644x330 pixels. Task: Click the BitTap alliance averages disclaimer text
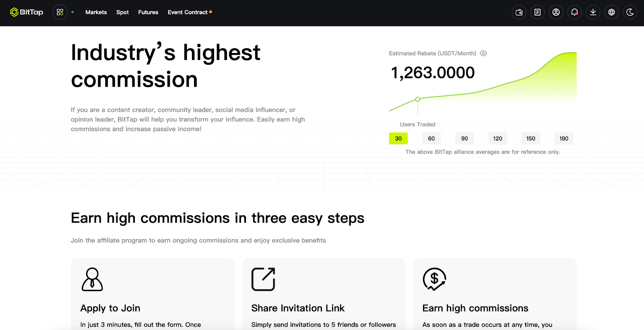click(x=483, y=152)
